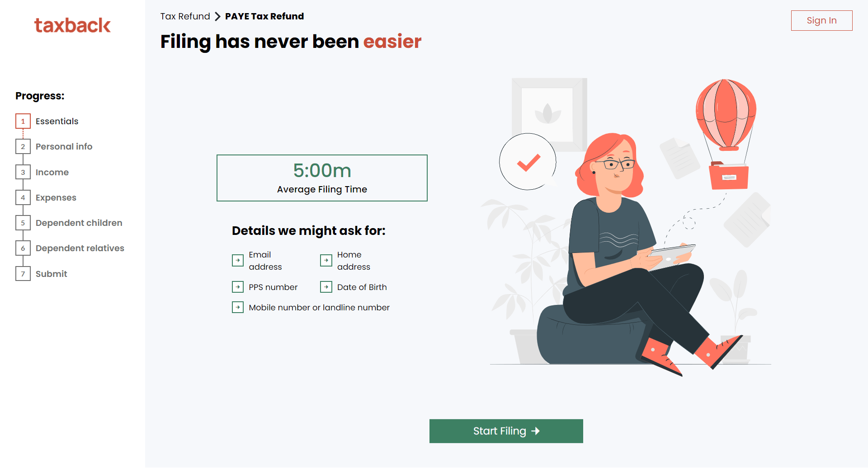This screenshot has height=468, width=868.
Task: Open step 4 Expenses
Action: pyautogui.click(x=56, y=197)
